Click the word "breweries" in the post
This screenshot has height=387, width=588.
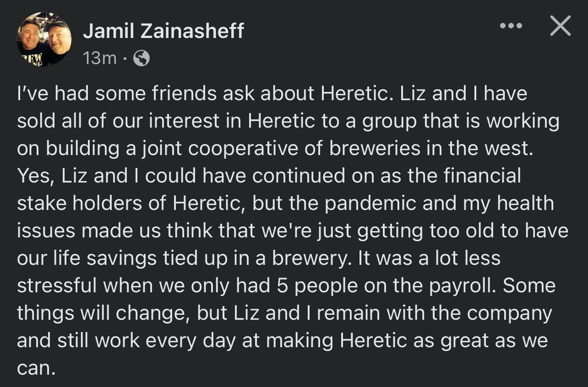(x=382, y=149)
